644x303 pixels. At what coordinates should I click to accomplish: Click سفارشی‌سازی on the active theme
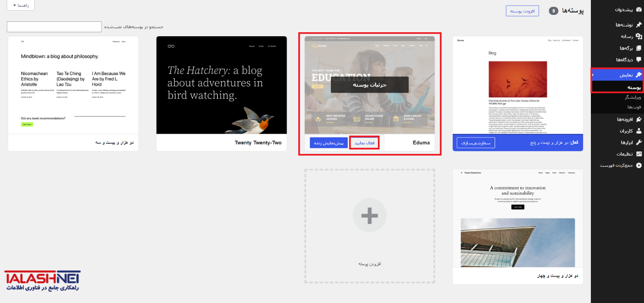[476, 143]
